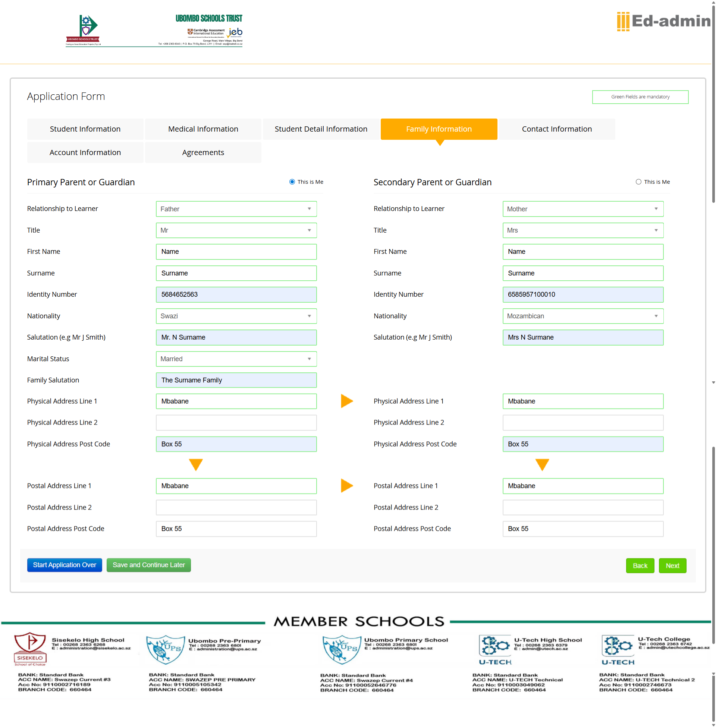Click Save and Continue Later
The width and height of the screenshot is (716, 728).
[148, 565]
